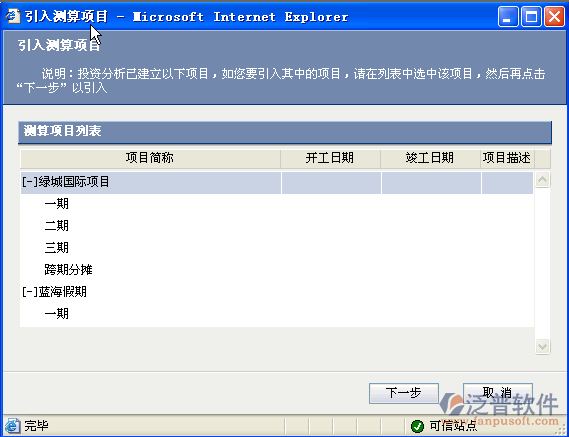Click the 项目描述 column header

(x=507, y=159)
